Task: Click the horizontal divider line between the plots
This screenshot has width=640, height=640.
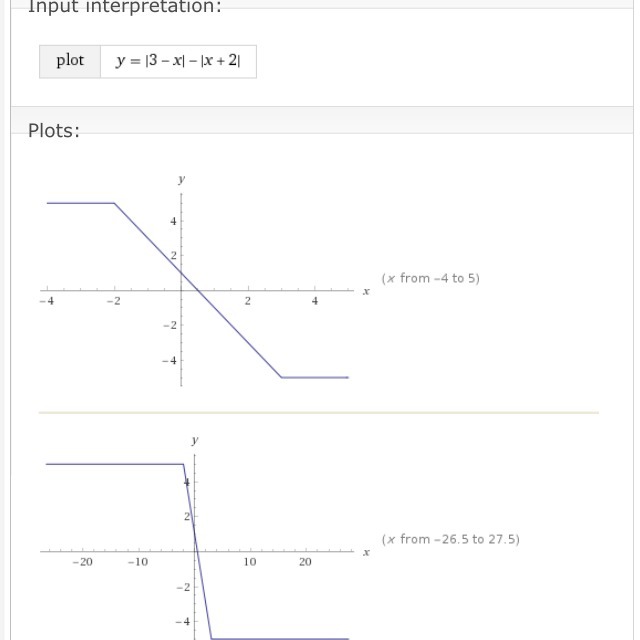Action: (318, 412)
